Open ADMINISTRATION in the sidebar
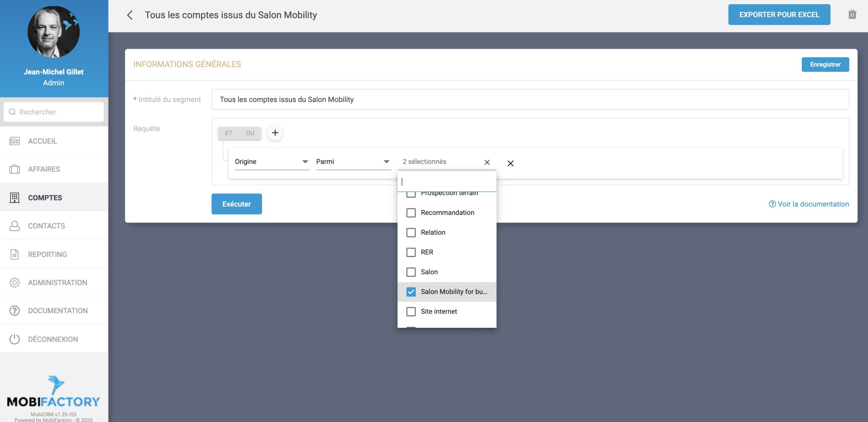Screen dimensions: 868x422 click(54, 282)
